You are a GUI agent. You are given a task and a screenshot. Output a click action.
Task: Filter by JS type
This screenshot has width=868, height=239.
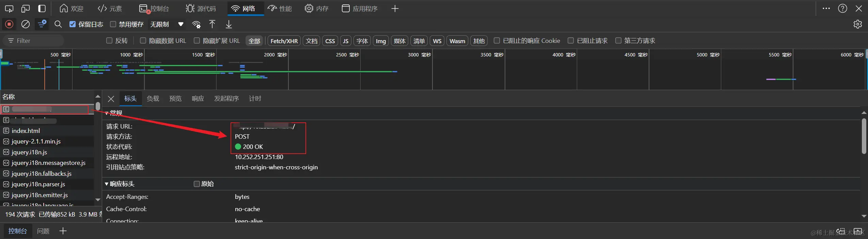click(x=346, y=41)
